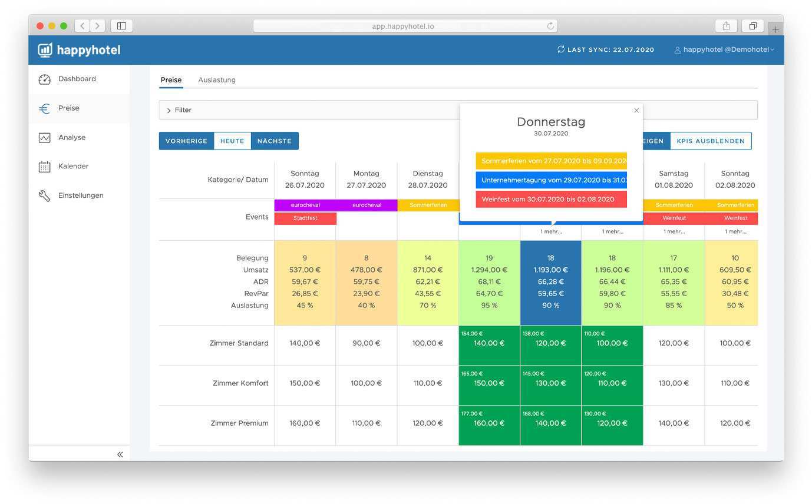812x504 pixels.
Task: Click the Euro icon for Preise
Action: tap(45, 109)
